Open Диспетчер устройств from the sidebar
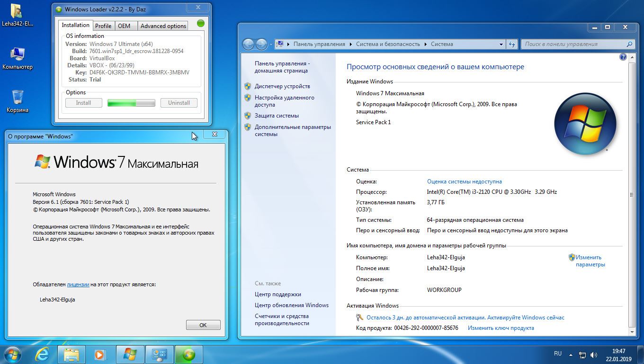 [282, 86]
